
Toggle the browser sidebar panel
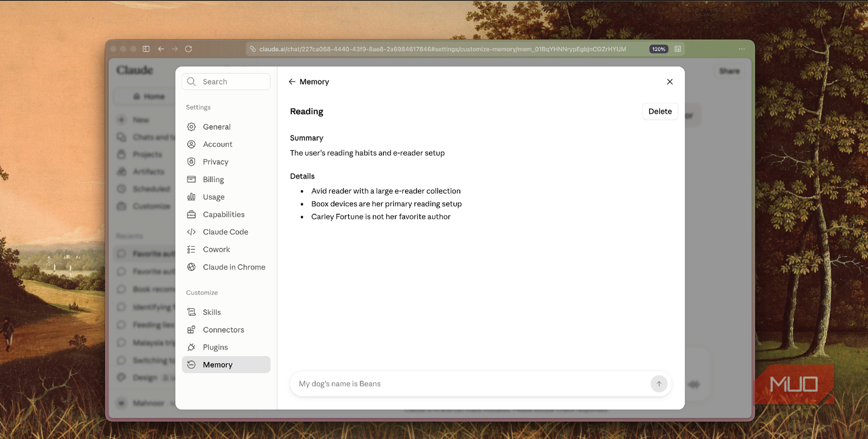(x=146, y=49)
